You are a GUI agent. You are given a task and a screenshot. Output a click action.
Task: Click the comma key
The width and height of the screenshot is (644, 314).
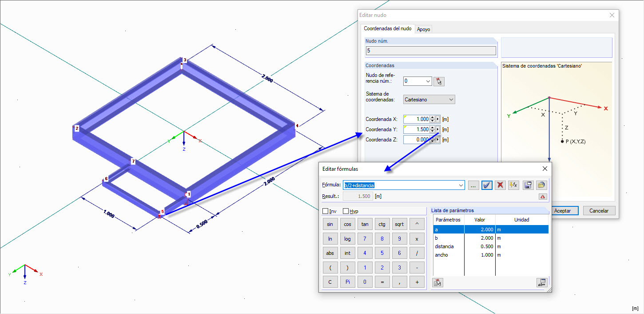[x=399, y=282]
